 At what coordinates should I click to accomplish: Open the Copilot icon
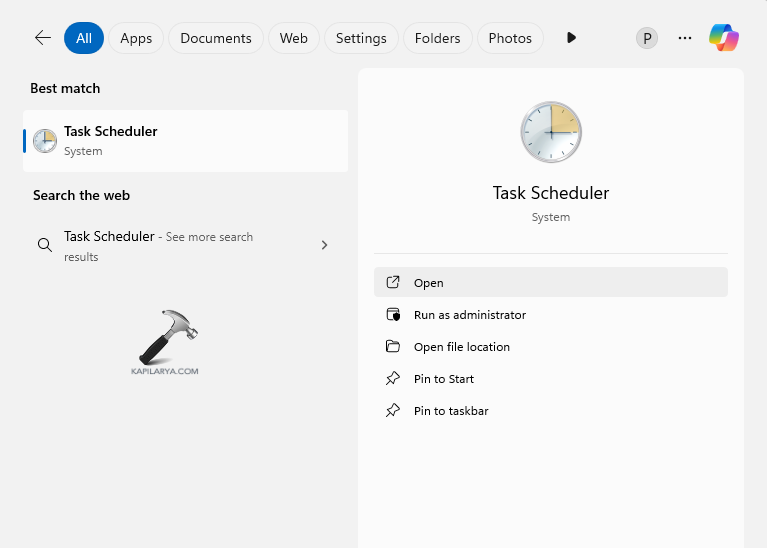click(724, 38)
